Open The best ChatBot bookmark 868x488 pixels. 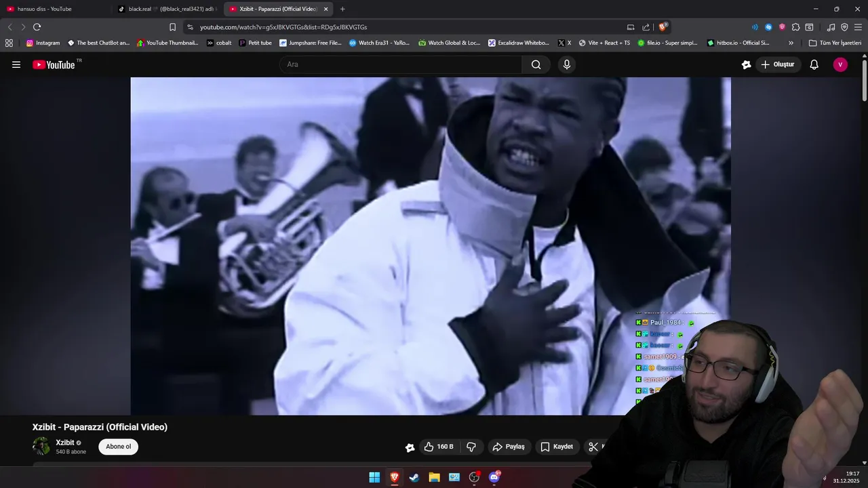click(x=98, y=43)
